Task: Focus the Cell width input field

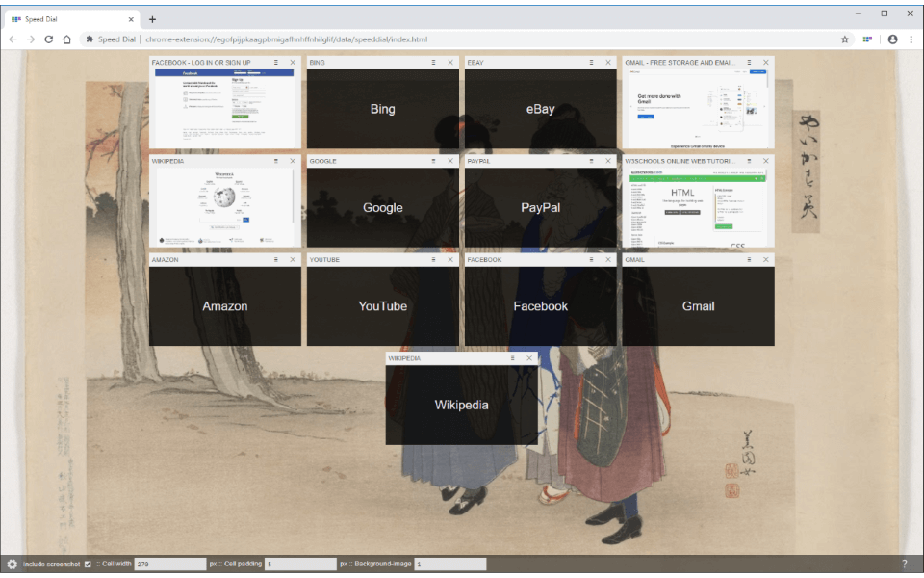Action: point(170,564)
